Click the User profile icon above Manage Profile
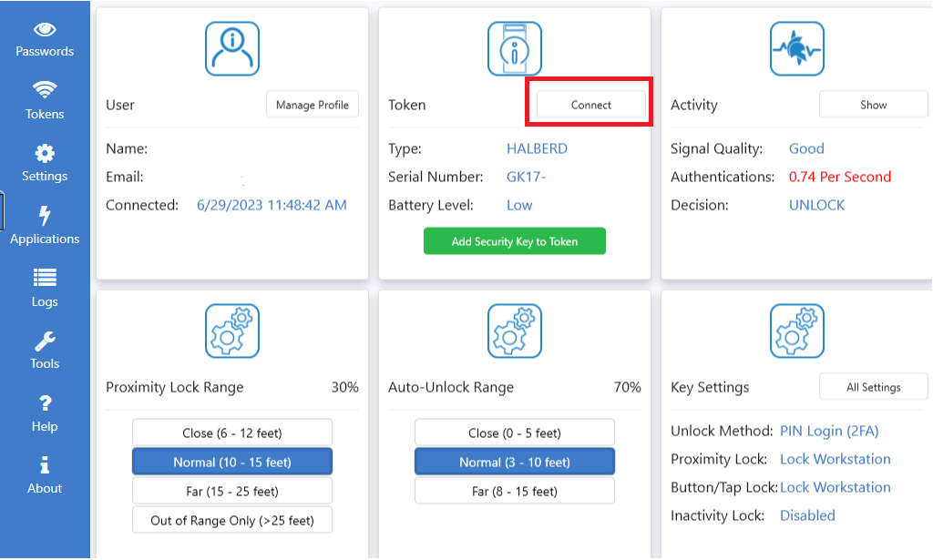Image resolution: width=933 pixels, height=560 pixels. click(x=232, y=47)
